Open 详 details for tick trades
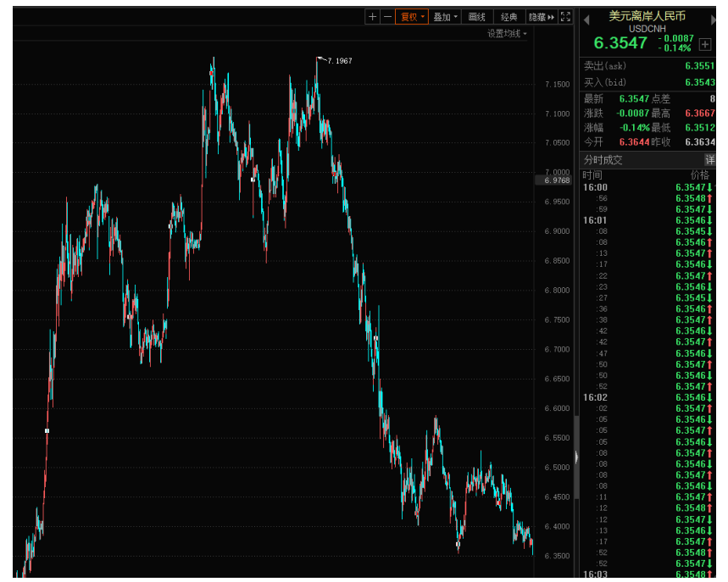The height and width of the screenshot is (582, 728). click(x=709, y=160)
